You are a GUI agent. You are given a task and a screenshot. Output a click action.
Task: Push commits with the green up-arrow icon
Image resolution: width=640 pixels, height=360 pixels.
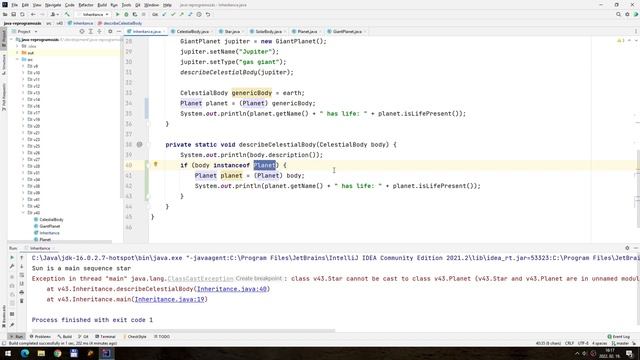pyautogui.click(x=182, y=14)
